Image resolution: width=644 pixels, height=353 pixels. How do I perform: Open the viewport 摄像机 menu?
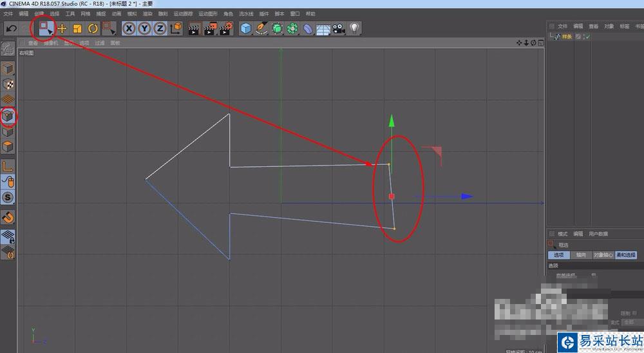pos(51,43)
